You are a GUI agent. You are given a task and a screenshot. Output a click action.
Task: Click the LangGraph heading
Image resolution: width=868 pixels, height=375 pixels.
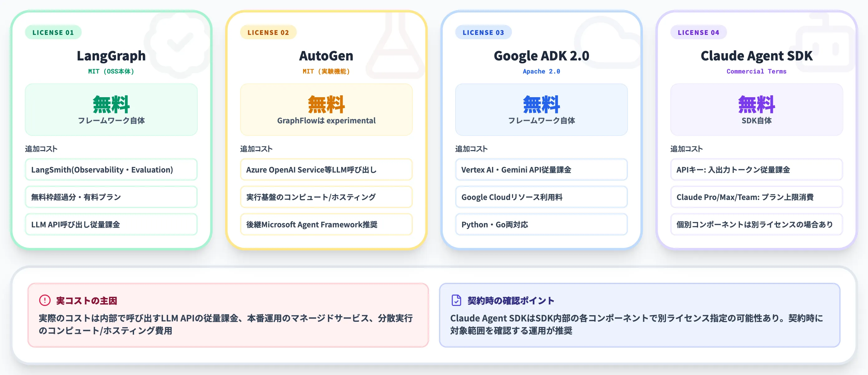point(111,56)
